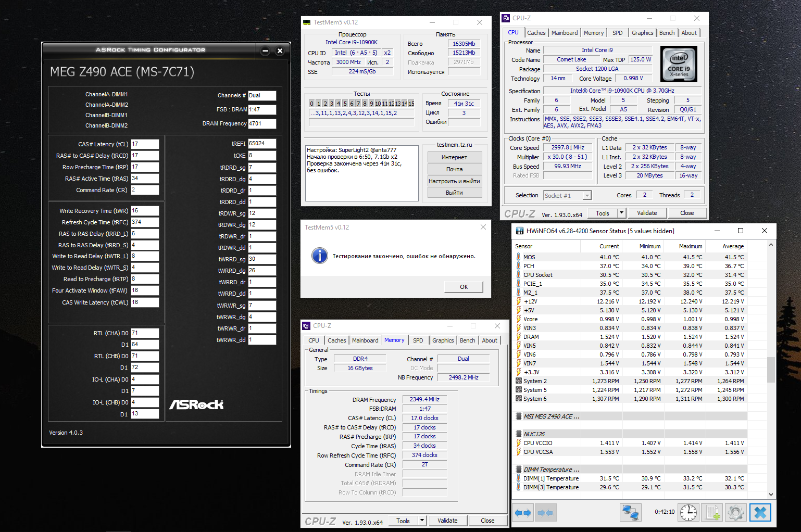Open the Socket #1 selection combo box
801x532 pixels.
click(x=567, y=196)
